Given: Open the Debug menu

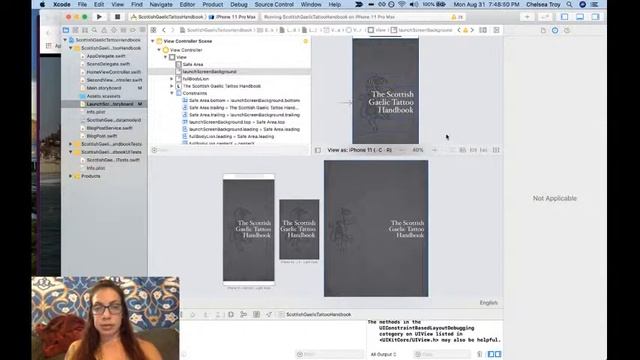Looking at the screenshot, I should (x=239, y=4).
